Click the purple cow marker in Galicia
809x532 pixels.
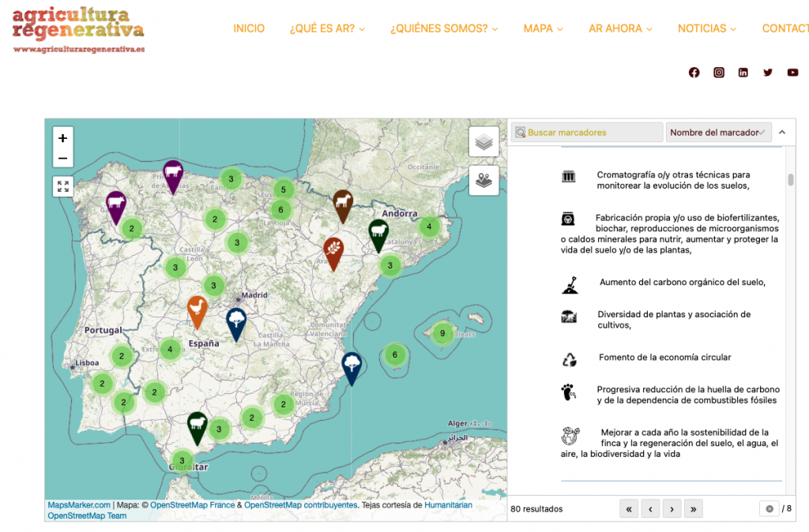click(x=116, y=206)
